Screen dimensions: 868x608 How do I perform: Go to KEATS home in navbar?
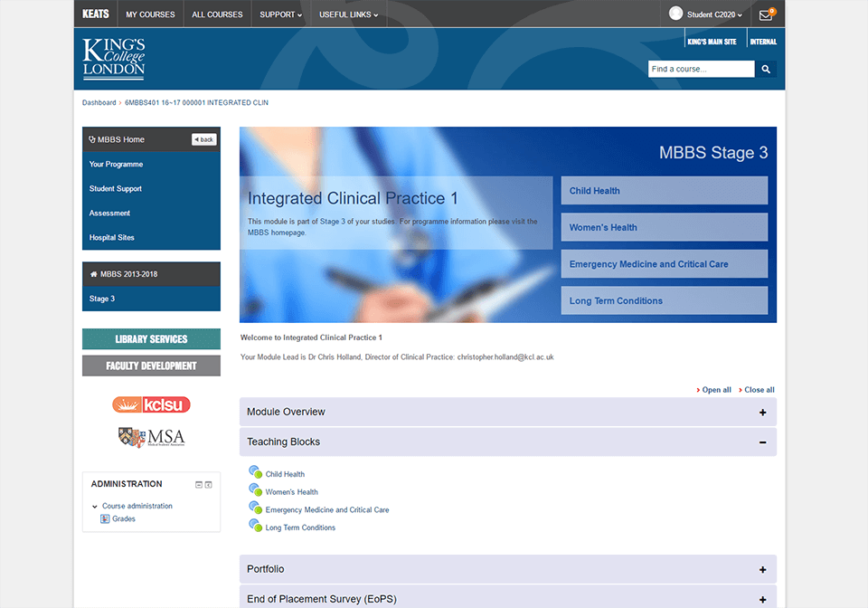click(x=96, y=14)
